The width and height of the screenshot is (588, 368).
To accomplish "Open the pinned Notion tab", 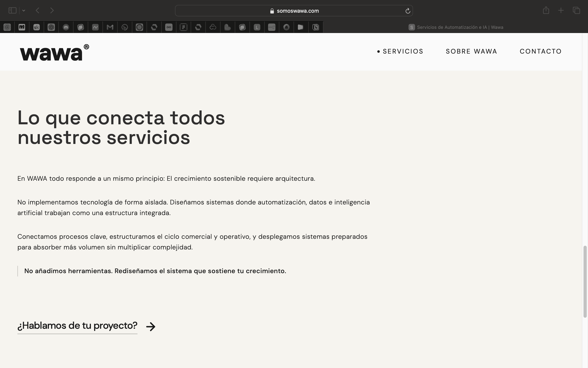I will point(316,27).
